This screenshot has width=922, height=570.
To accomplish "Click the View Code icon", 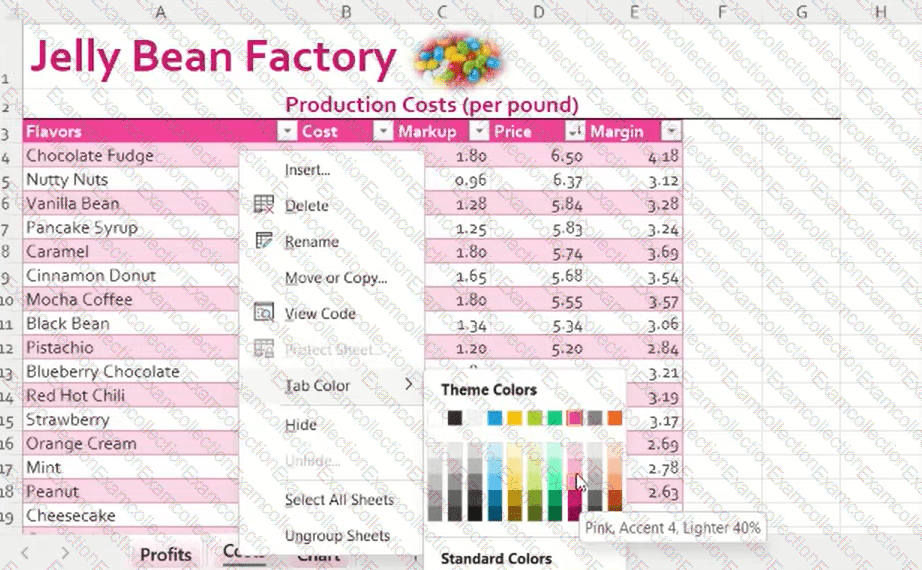I will click(264, 313).
